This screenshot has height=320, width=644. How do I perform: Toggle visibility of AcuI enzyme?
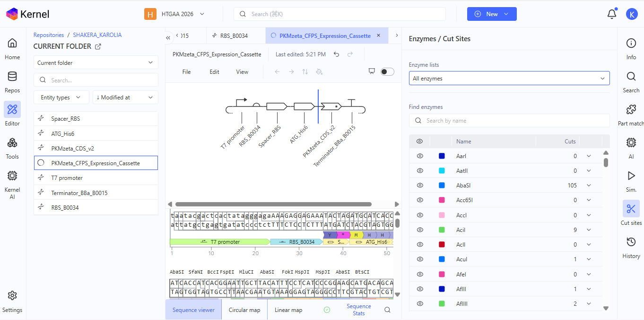tap(420, 259)
